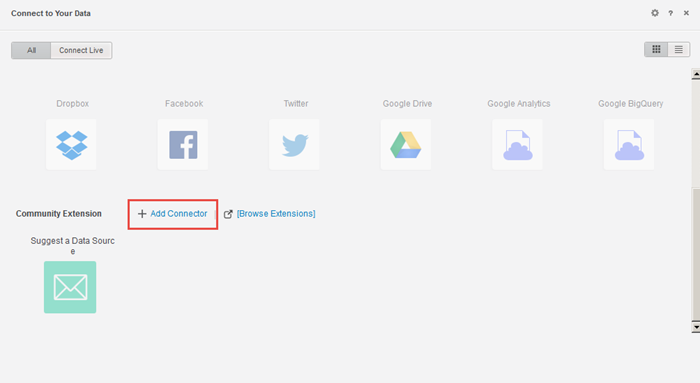Close the Connect to Your Data dialog
The image size is (700, 383).
pos(686,13)
